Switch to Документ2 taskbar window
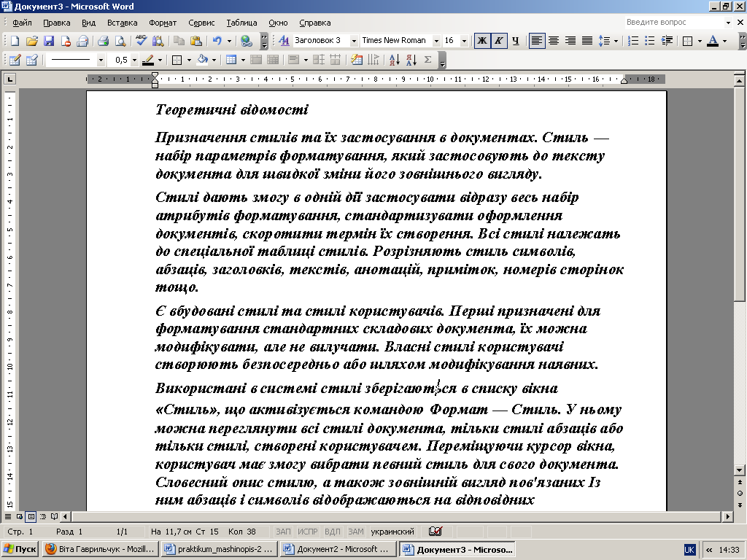The height and width of the screenshot is (560, 747). [x=338, y=549]
